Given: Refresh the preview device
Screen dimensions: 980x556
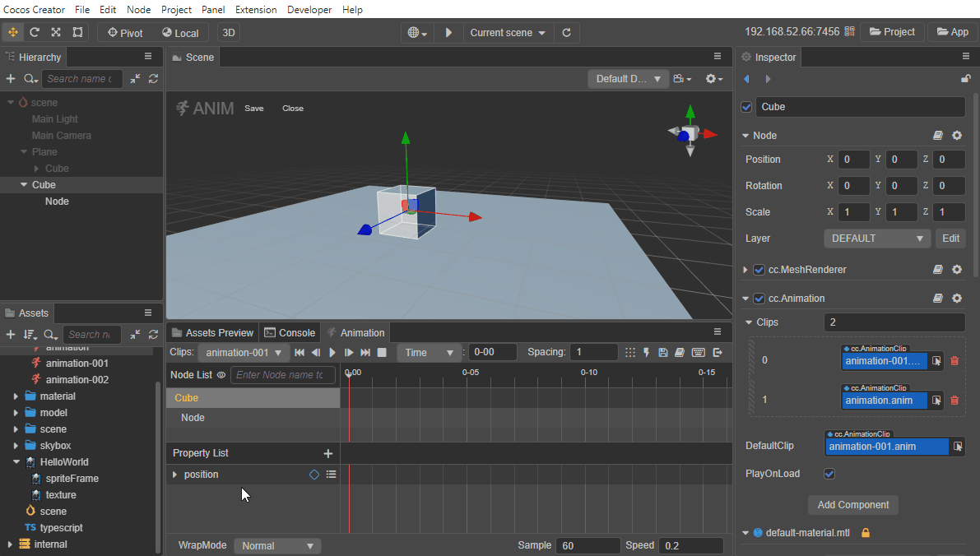Looking at the screenshot, I should tap(566, 32).
